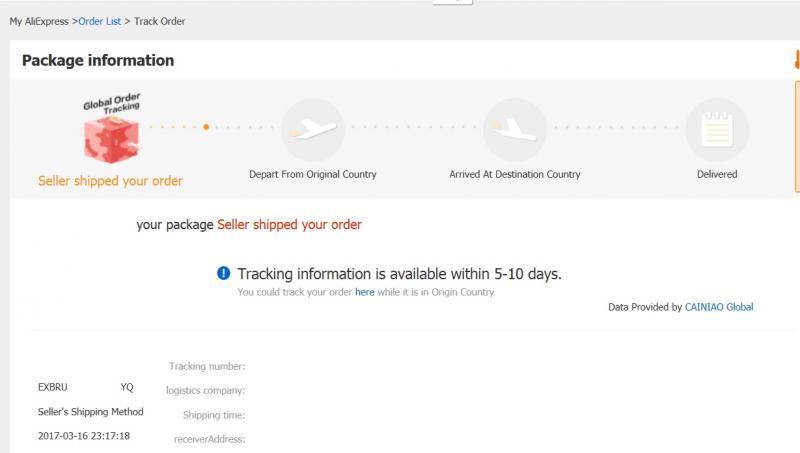Open the CAINIAO Global link
800x453 pixels.
719,307
